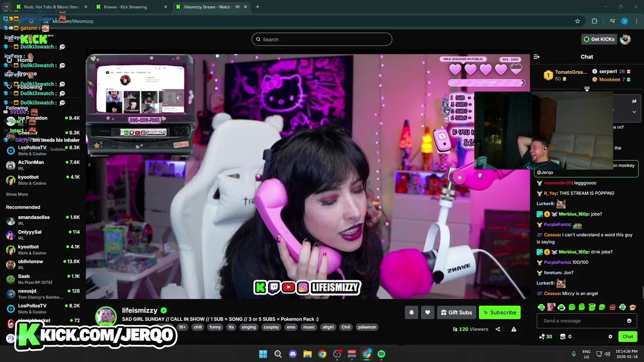Click the pókemon tag
644x362 pixels.
[x=367, y=327]
